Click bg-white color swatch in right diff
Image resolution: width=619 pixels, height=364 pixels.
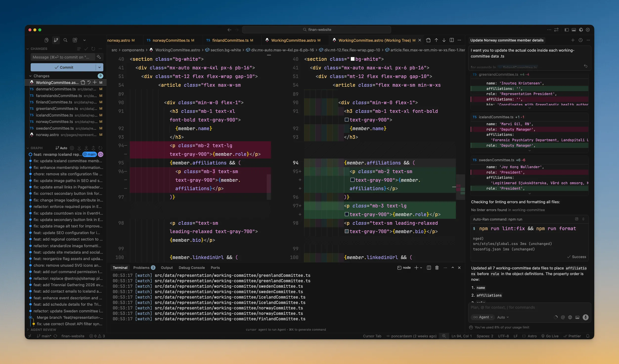(x=353, y=59)
